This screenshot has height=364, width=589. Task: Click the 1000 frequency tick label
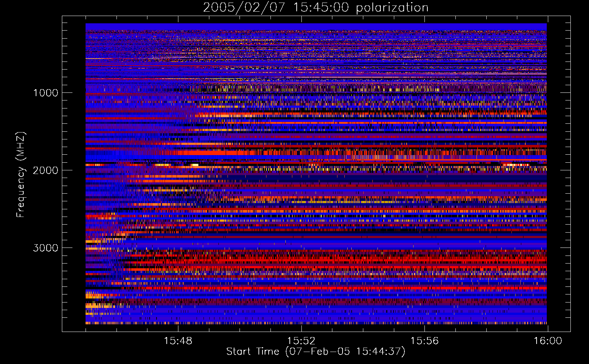pyautogui.click(x=46, y=93)
